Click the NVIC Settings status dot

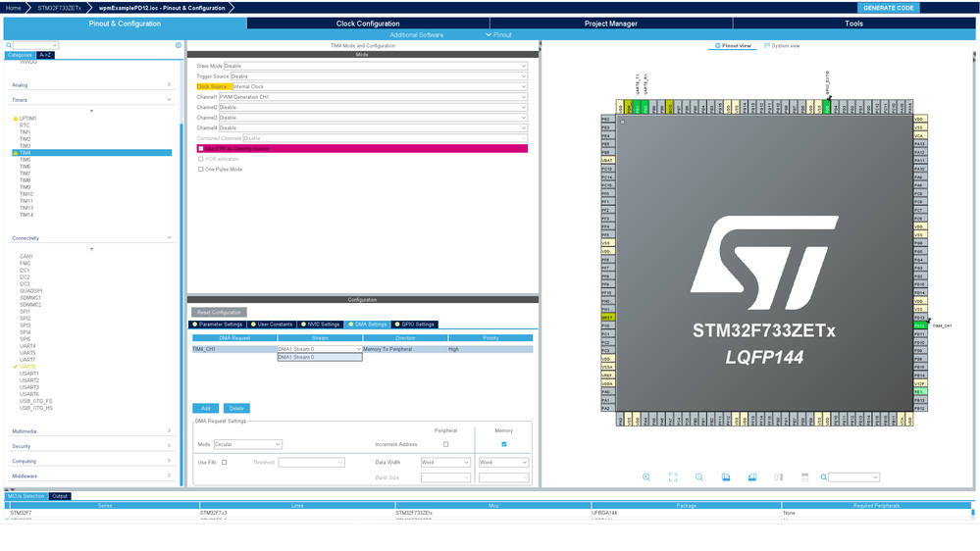[304, 325]
